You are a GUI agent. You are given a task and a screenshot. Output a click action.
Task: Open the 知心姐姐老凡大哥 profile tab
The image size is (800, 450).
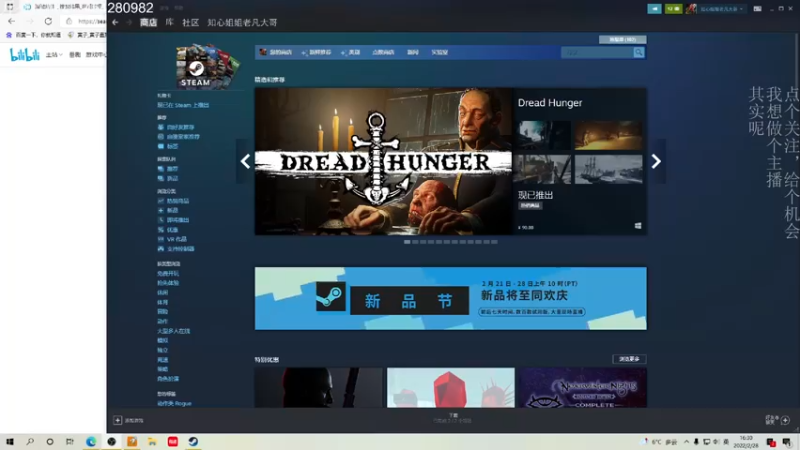(x=242, y=22)
